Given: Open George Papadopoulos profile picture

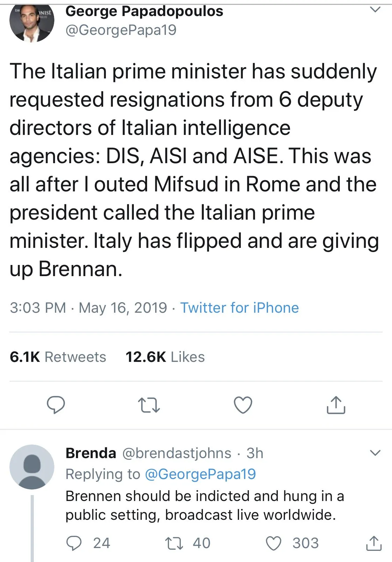Looking at the screenshot, I should (x=32, y=22).
